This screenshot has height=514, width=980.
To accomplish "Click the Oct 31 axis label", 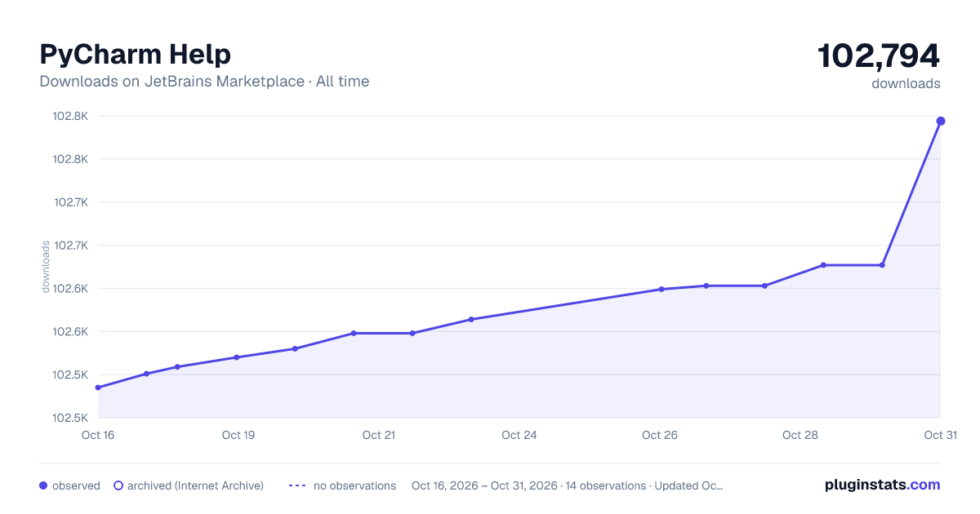I will click(940, 435).
